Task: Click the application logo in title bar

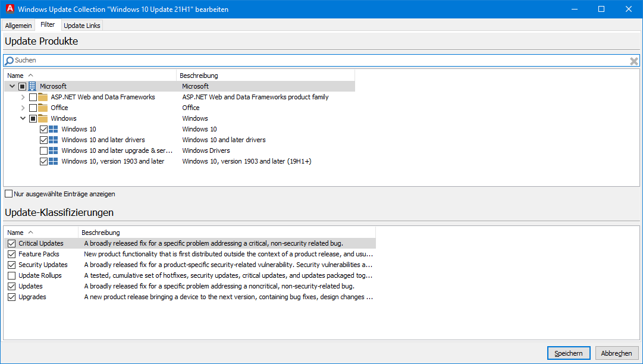Action: click(x=10, y=8)
